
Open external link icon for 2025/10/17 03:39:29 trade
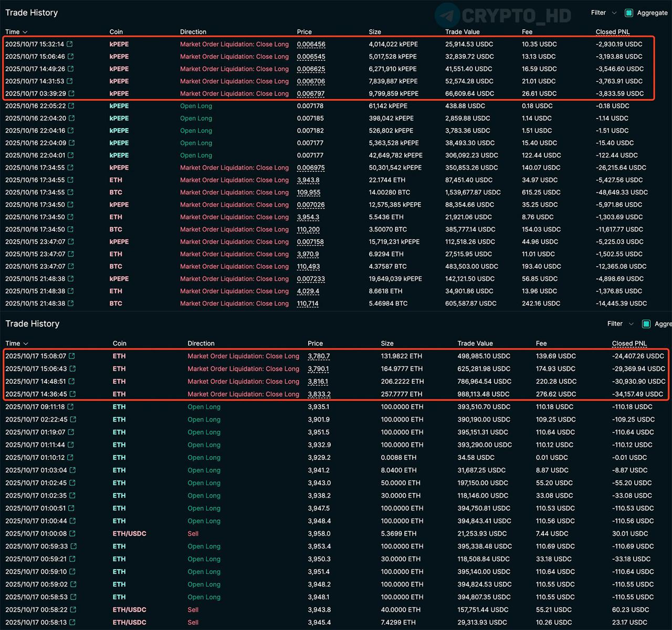point(71,94)
